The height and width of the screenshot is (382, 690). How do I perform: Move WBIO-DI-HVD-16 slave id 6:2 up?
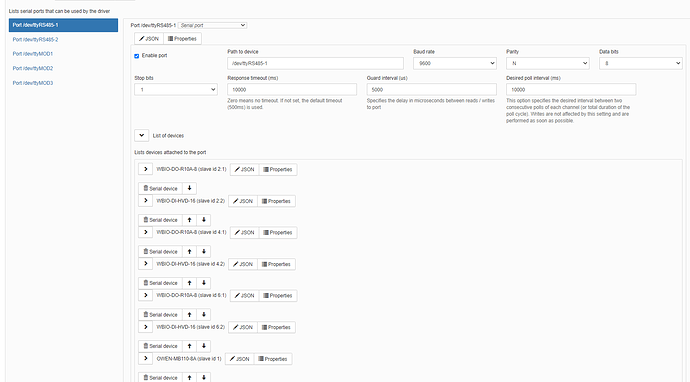(x=189, y=346)
